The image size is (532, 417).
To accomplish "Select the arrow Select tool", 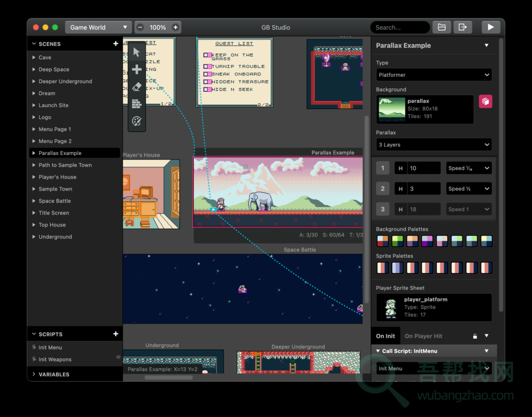I will click(137, 52).
